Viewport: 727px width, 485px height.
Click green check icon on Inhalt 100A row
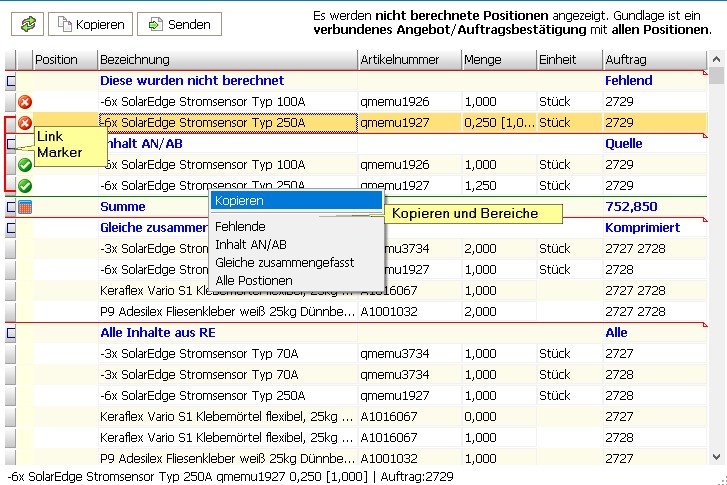pos(25,165)
